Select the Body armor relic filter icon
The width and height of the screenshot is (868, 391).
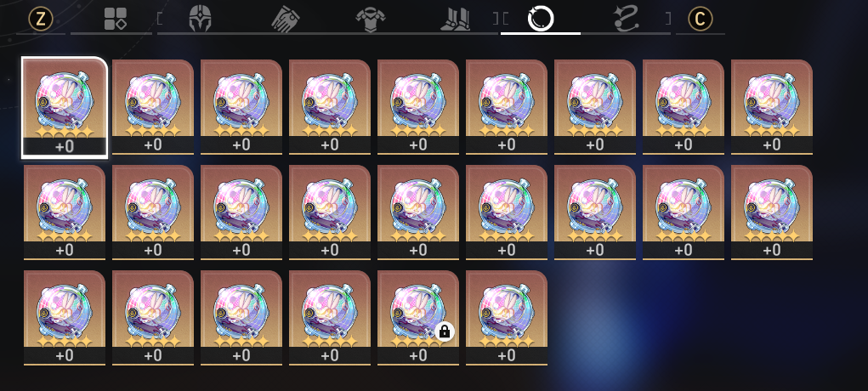[370, 19]
